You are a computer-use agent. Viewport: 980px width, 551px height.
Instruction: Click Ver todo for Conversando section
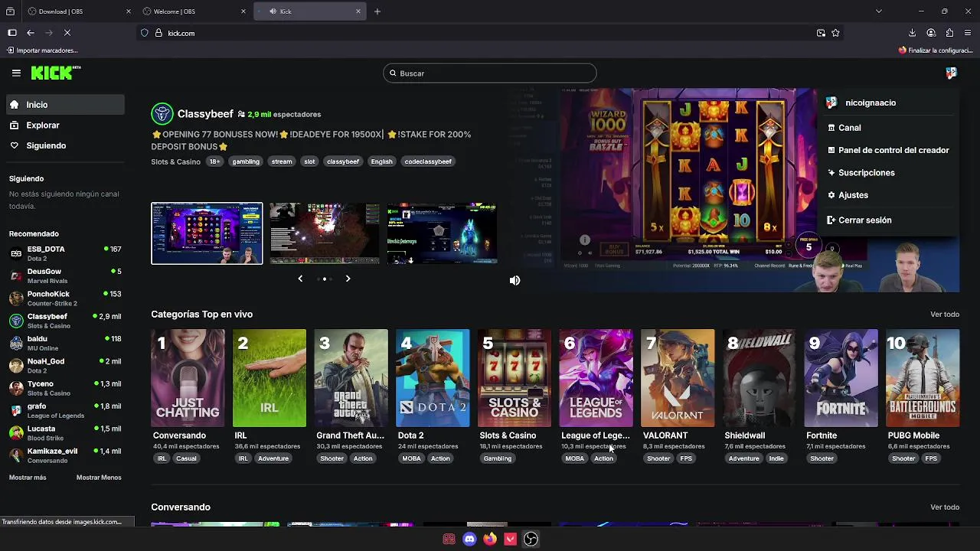[x=944, y=507]
